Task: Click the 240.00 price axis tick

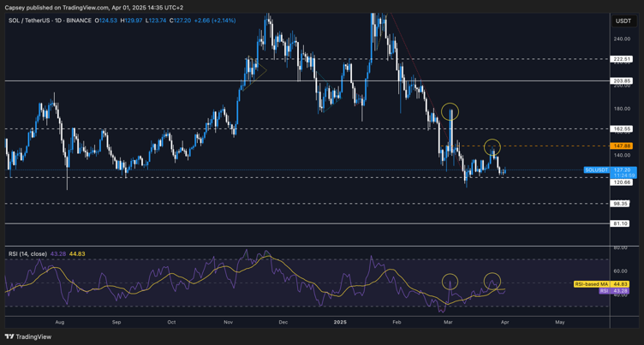Action: pyautogui.click(x=622, y=39)
